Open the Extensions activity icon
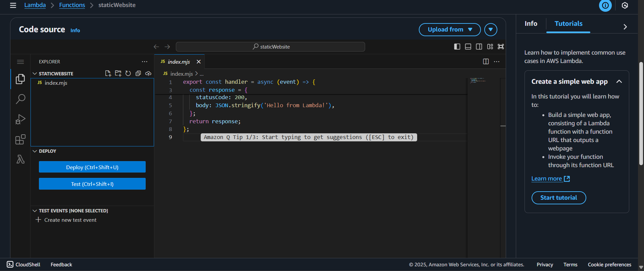The height and width of the screenshot is (271, 644). coord(20,139)
